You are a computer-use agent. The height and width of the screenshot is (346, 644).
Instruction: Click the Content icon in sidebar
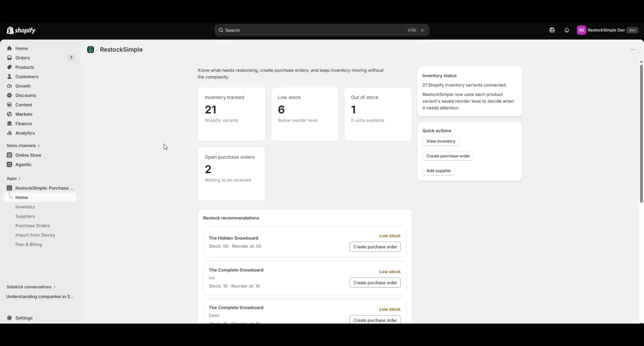click(9, 105)
